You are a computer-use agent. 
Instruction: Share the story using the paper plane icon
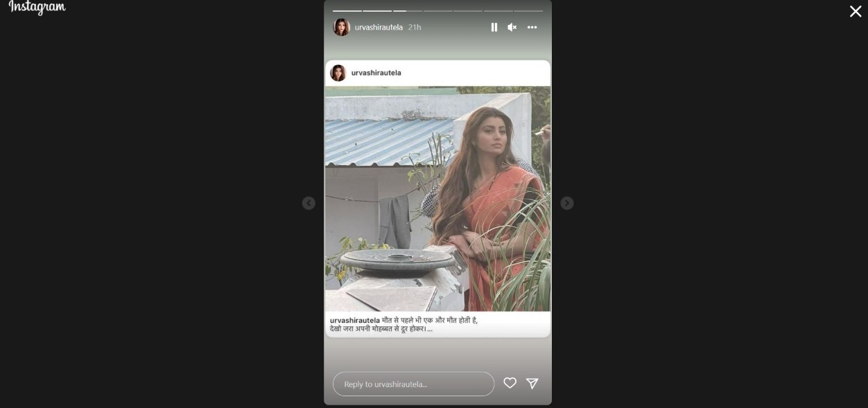coord(532,383)
